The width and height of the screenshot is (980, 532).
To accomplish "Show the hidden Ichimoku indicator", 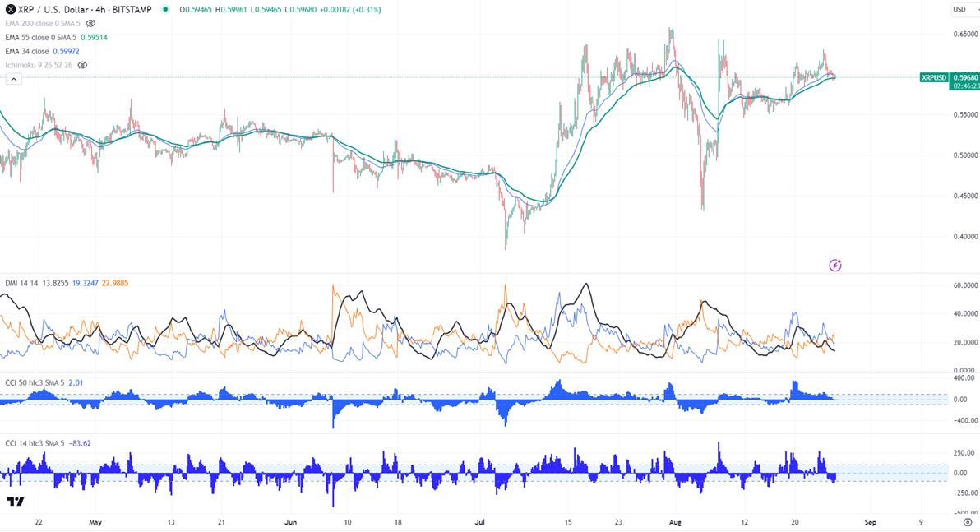I will pos(82,65).
